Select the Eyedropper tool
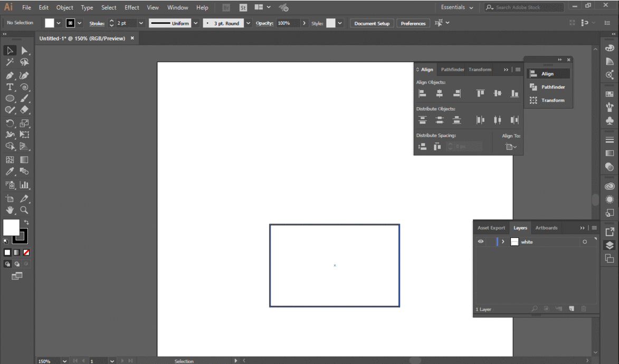 click(x=10, y=171)
